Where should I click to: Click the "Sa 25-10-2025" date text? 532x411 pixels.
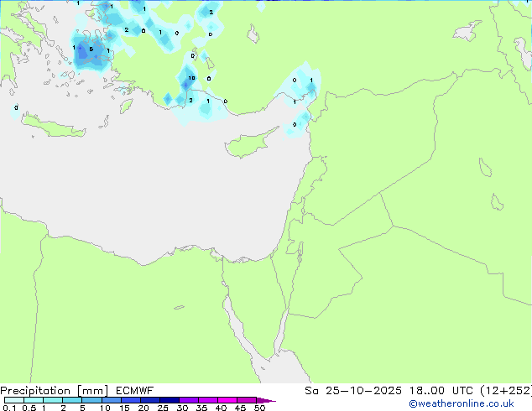[353, 391]
